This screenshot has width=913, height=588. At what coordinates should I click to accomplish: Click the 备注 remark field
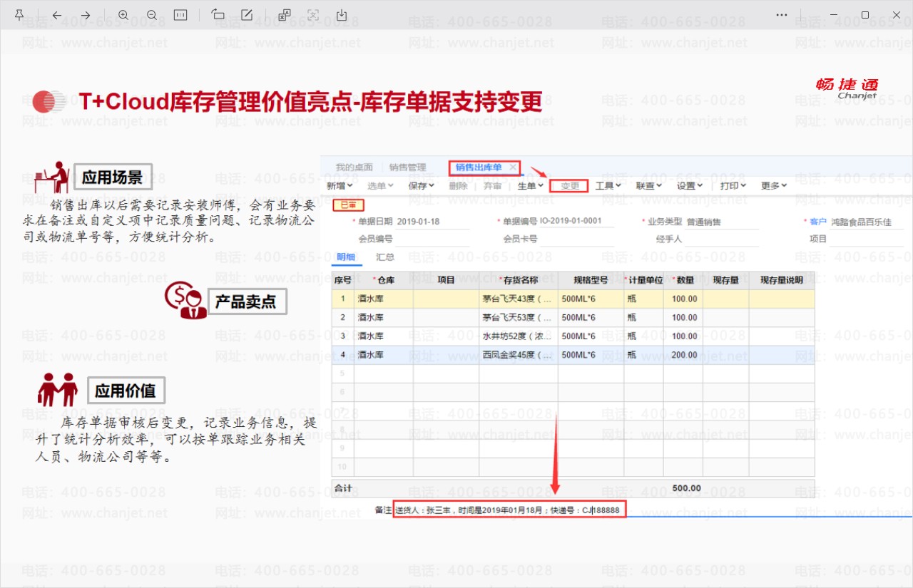point(509,510)
